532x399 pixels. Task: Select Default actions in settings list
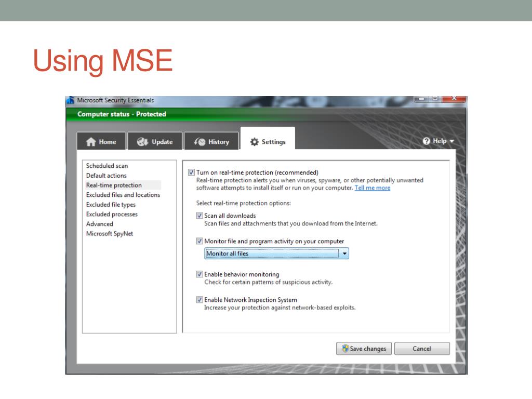106,176
